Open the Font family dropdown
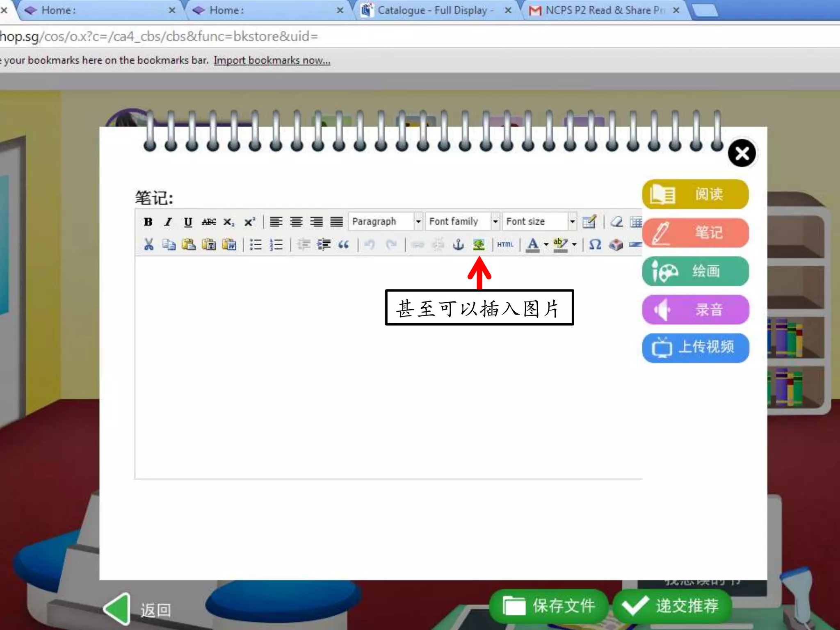This screenshot has height=630, width=840. tap(462, 221)
